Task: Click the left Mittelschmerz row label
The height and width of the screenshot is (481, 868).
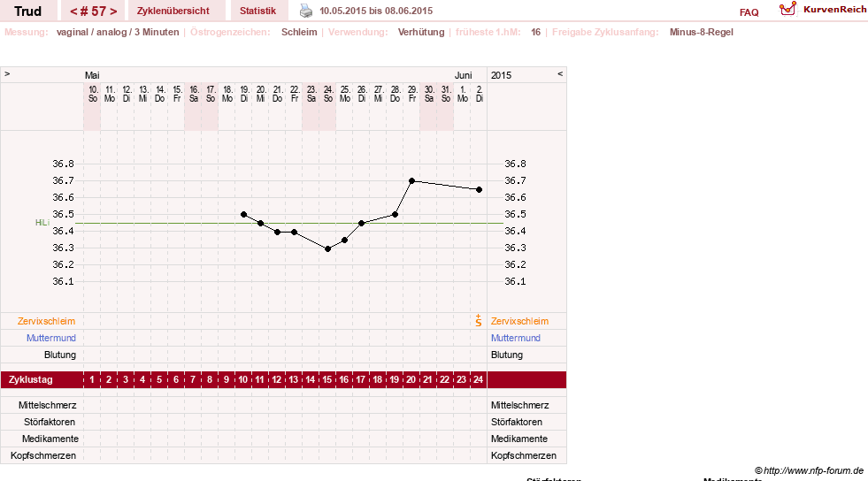Action: click(48, 405)
